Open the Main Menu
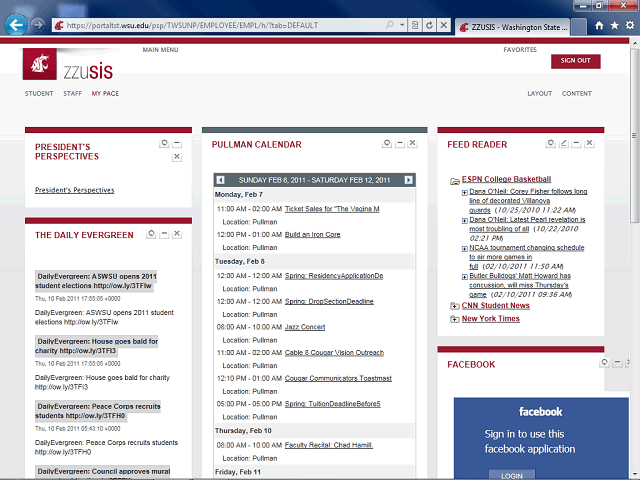This screenshot has width=640, height=480. tap(160, 49)
